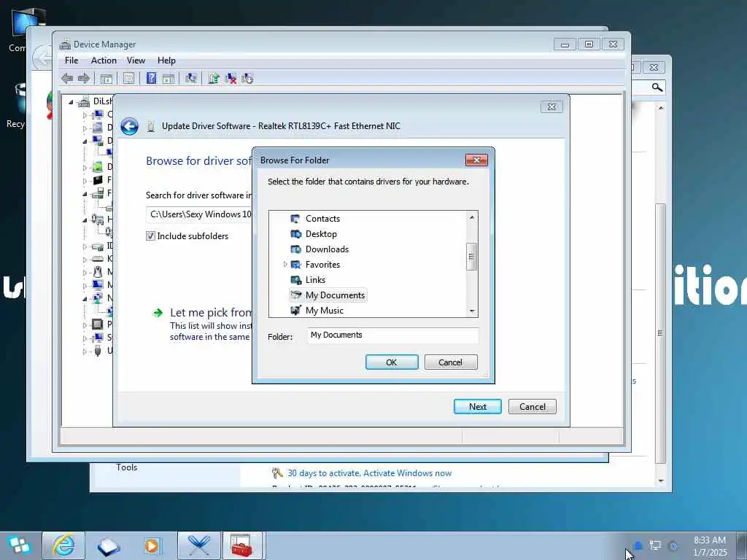Select the keyboard device icon in the tree
This screenshot has height=560, width=747.
[97, 259]
